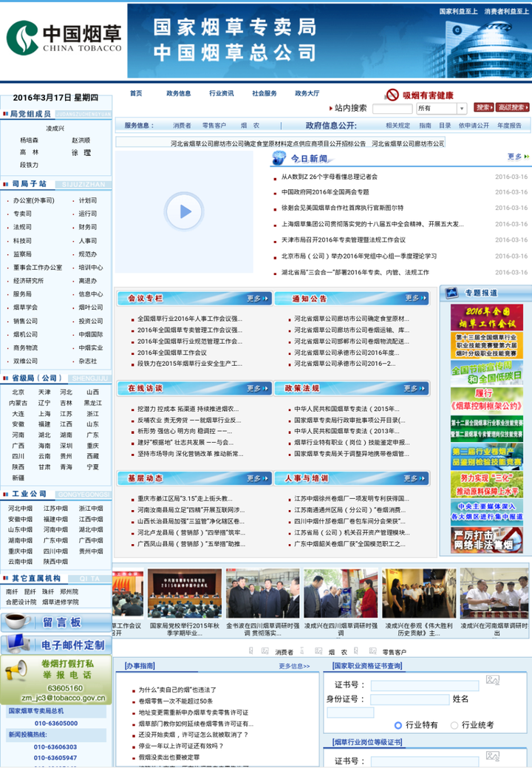
Task: Open 社会服务 menu item
Action: (x=265, y=93)
